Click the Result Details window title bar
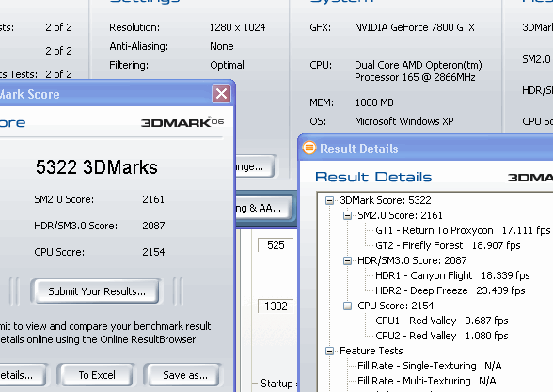 [426, 149]
